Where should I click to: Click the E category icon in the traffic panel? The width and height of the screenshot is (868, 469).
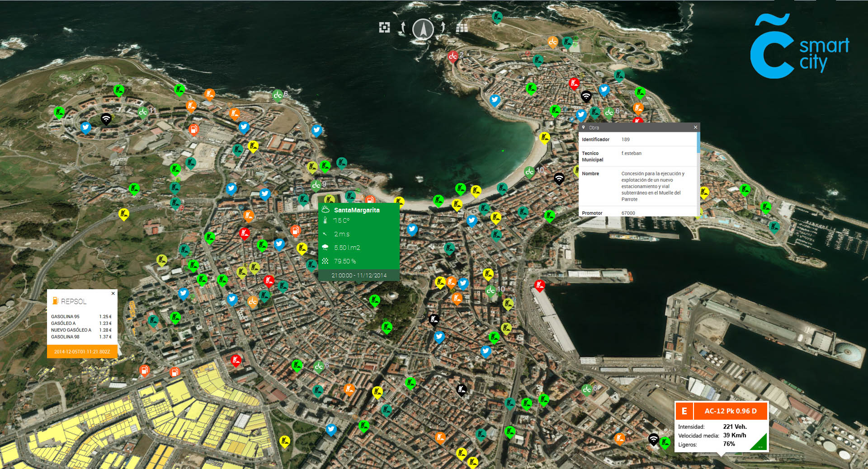pos(684,411)
